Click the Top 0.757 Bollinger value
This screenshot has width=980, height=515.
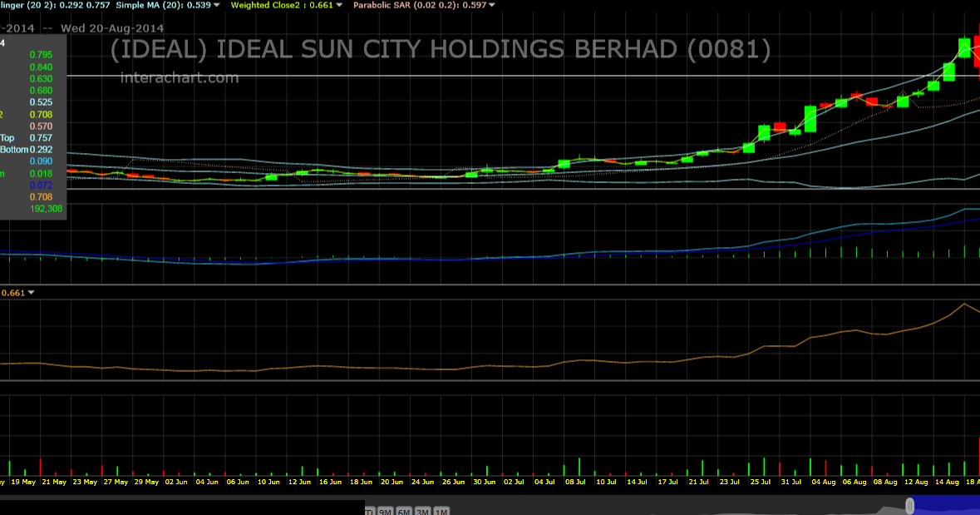pos(42,137)
